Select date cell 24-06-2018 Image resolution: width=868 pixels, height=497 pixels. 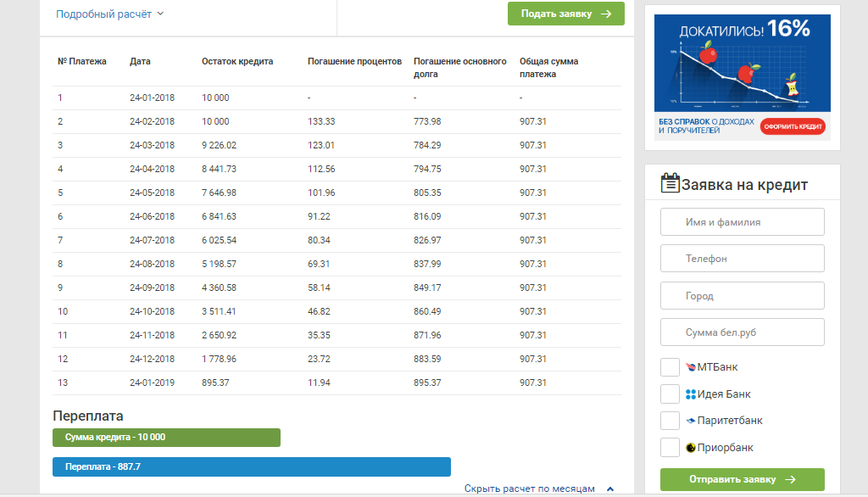click(x=153, y=216)
